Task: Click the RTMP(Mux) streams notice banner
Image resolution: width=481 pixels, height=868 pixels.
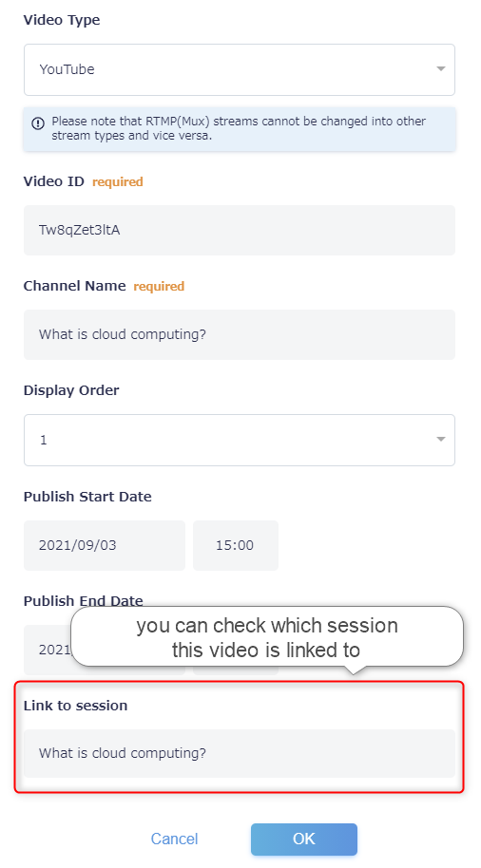Action: (x=240, y=128)
